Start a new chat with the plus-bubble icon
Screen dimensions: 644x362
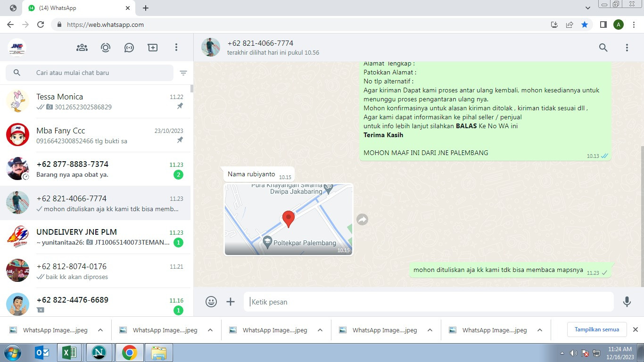(x=153, y=47)
